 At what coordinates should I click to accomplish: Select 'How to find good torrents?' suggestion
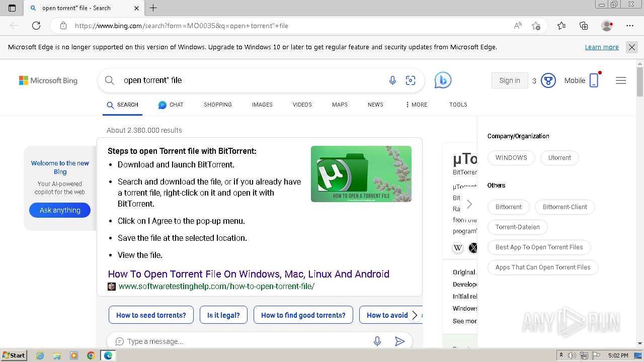(303, 315)
